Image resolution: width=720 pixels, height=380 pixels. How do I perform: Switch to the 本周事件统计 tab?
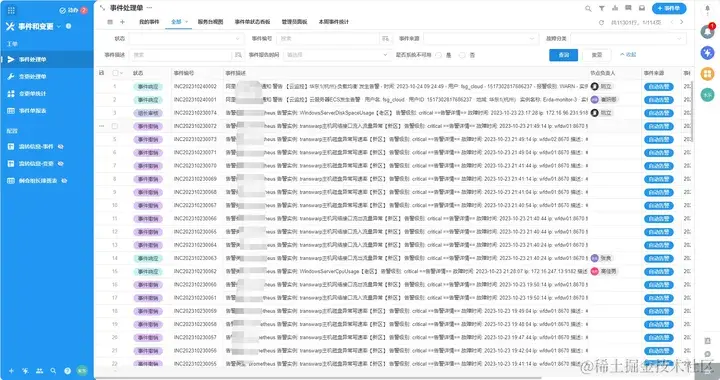pos(334,22)
